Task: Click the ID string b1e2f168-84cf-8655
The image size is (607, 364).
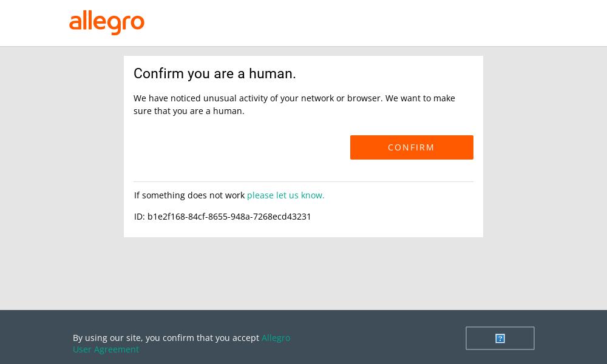Action: 229,217
